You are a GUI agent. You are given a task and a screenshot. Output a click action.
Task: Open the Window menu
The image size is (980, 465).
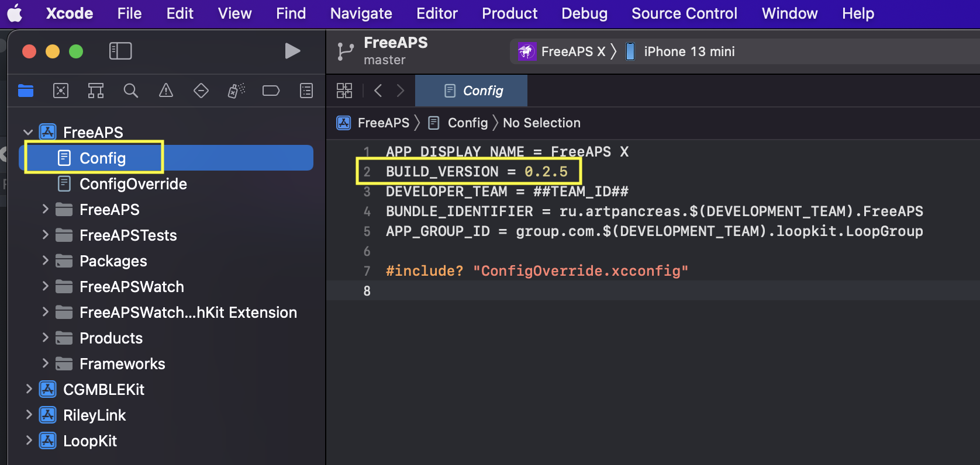coord(789,13)
